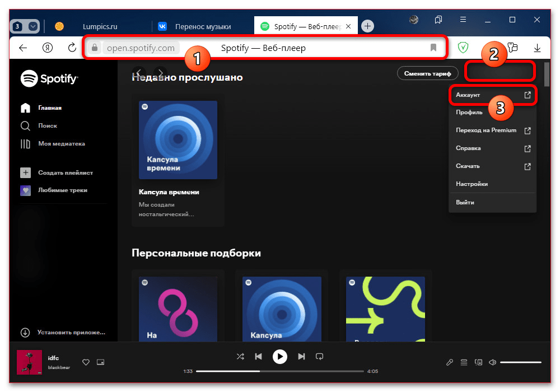Screen dimensions: 560x392
Task: Click the green Protect shield icon
Action: (463, 48)
